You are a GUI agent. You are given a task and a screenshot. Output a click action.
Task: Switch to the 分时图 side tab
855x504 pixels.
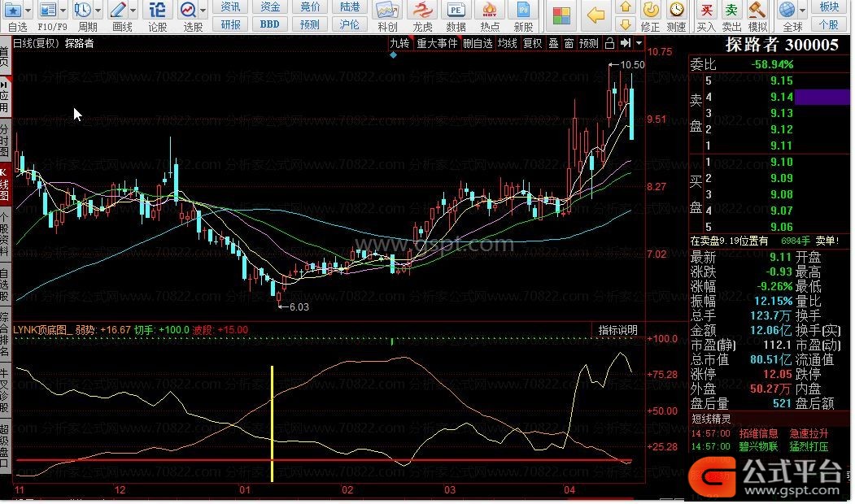coord(5,140)
